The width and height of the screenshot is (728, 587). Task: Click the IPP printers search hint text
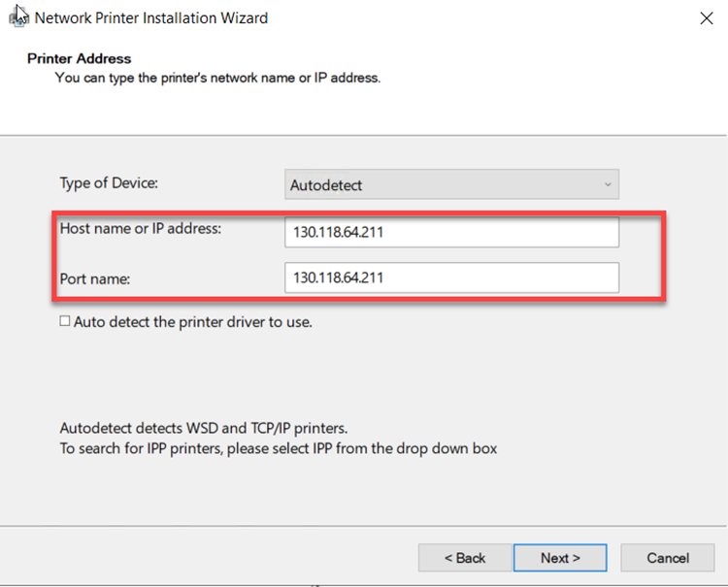click(279, 448)
